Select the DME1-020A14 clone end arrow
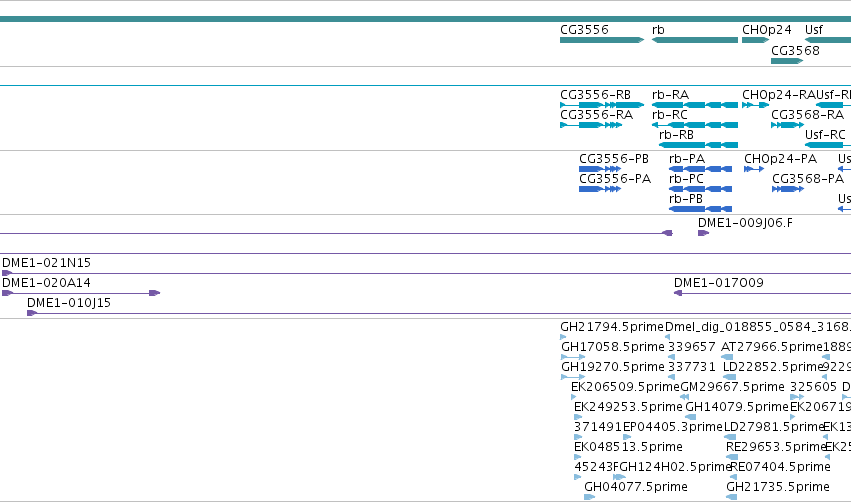This screenshot has width=851, height=502. click(155, 293)
